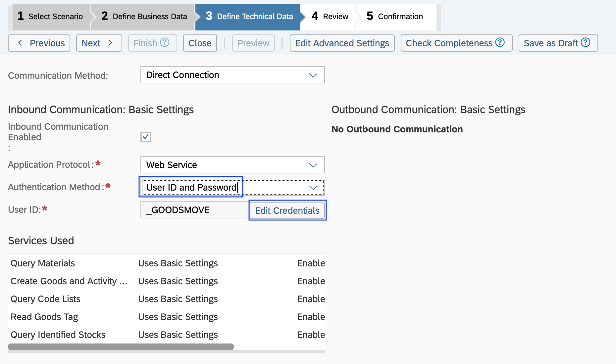This screenshot has width=616, height=364.
Task: Go back to the Select Scenario step
Action: (x=50, y=16)
